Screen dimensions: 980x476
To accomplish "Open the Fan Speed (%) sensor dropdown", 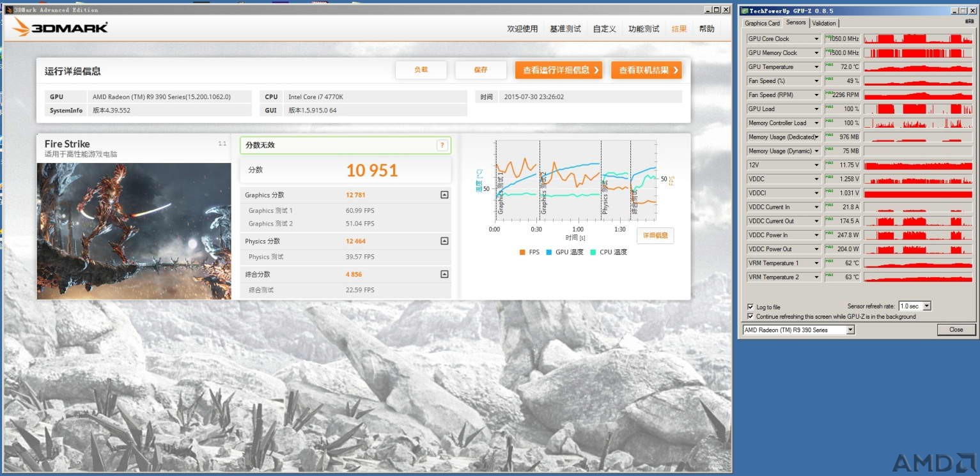I will (x=816, y=81).
